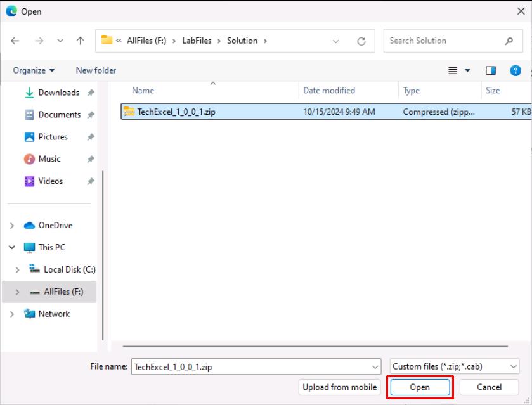Click the Back navigation arrow
This screenshot has width=532, height=405.
pos(15,41)
